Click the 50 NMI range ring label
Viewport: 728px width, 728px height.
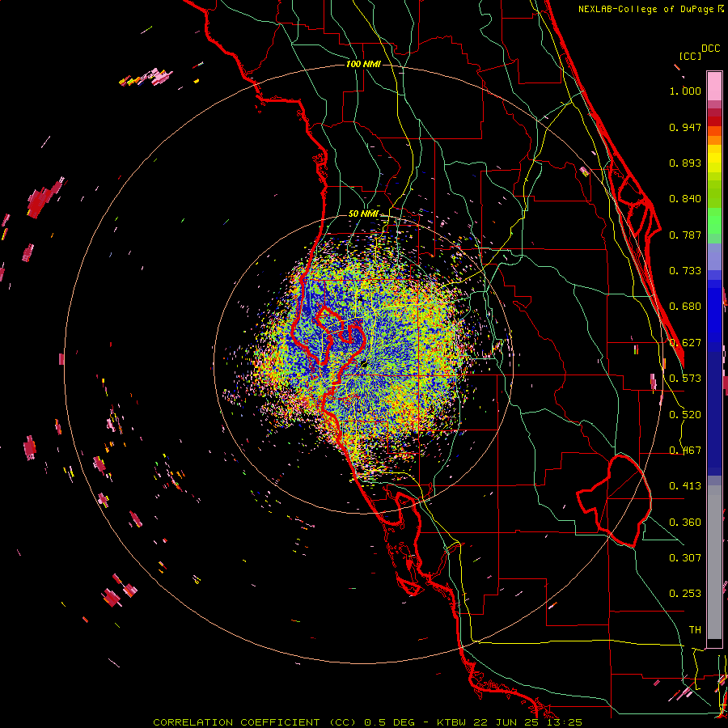click(x=363, y=214)
